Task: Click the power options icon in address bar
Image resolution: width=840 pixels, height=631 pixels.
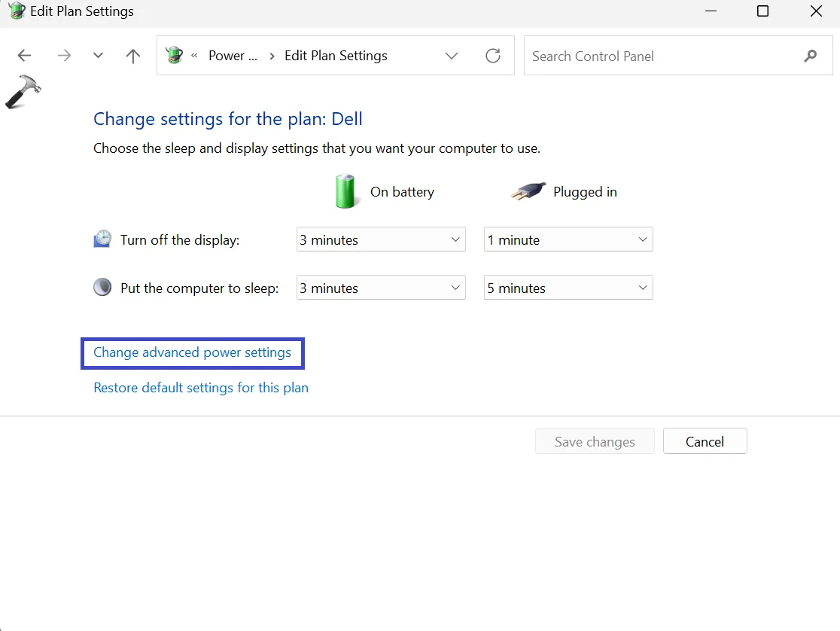Action: (175, 56)
